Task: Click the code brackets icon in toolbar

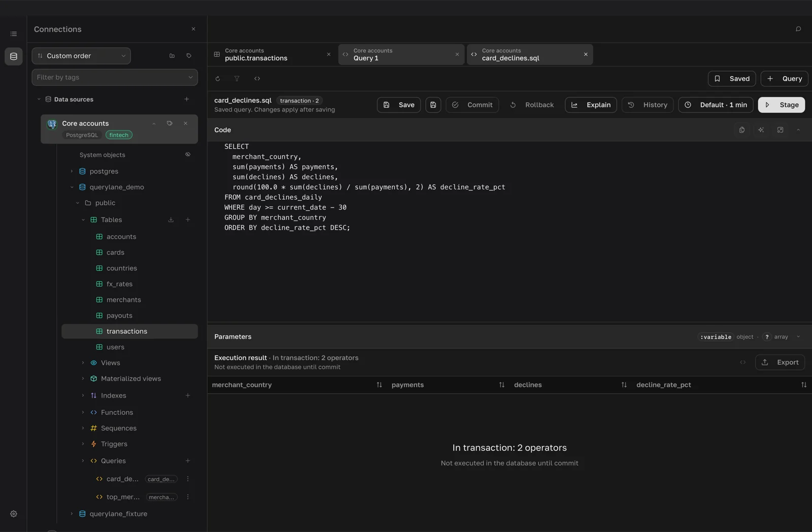Action: pos(257,79)
